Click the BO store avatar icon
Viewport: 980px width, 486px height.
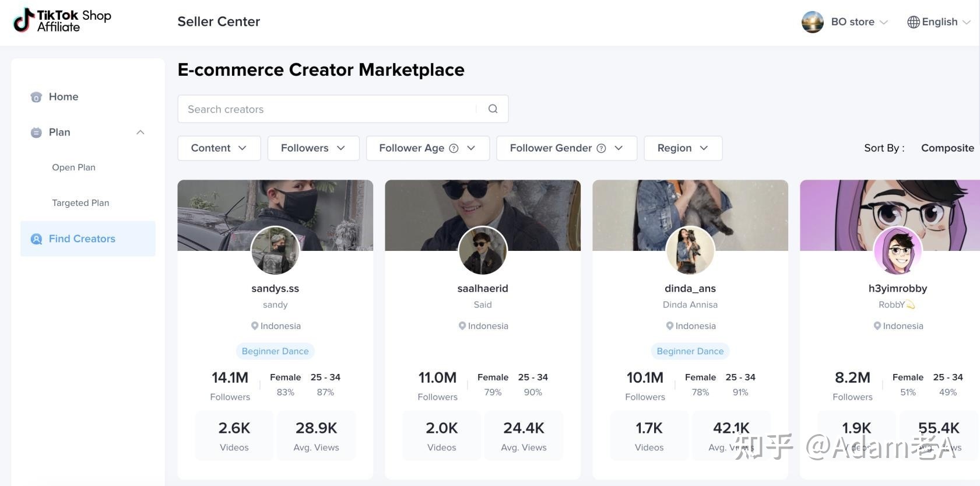point(812,22)
